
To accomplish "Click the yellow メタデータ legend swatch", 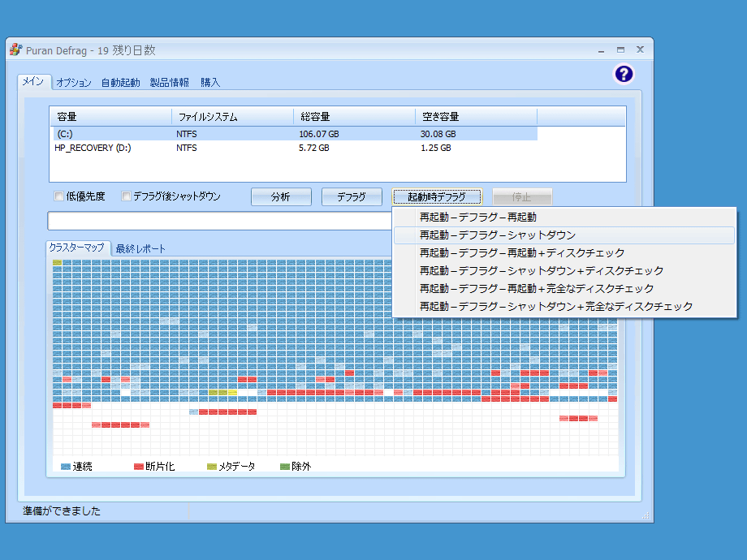I will [212, 467].
